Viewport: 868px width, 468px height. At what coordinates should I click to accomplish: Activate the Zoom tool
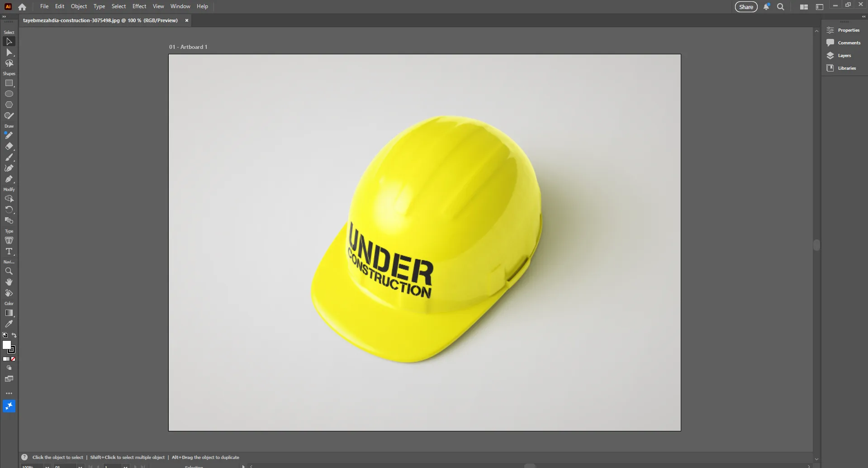tap(9, 272)
